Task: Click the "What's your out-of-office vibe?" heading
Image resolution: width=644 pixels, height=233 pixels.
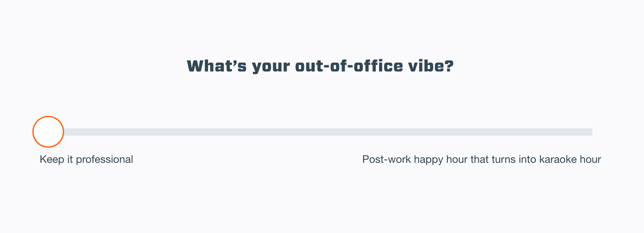Action: pos(320,66)
